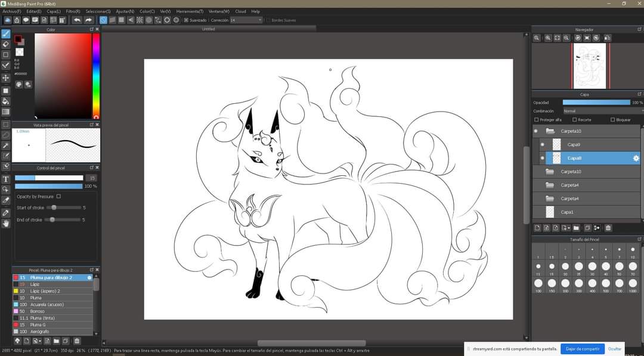Select the Pluma (tinta) brush

[x=53, y=318]
